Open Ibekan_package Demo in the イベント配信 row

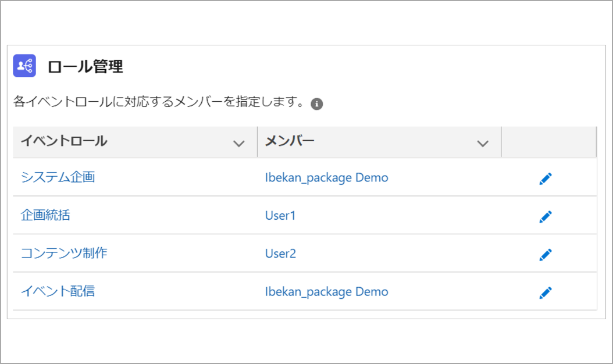pos(326,291)
